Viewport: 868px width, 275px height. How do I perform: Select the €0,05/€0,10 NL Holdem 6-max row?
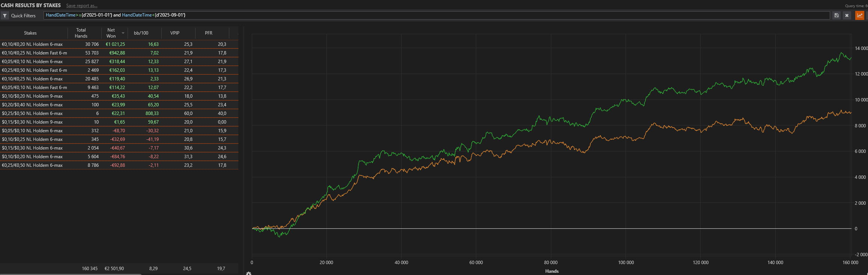[119, 62]
